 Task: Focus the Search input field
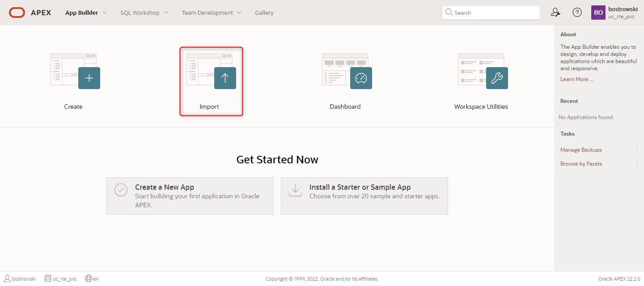pos(491,13)
